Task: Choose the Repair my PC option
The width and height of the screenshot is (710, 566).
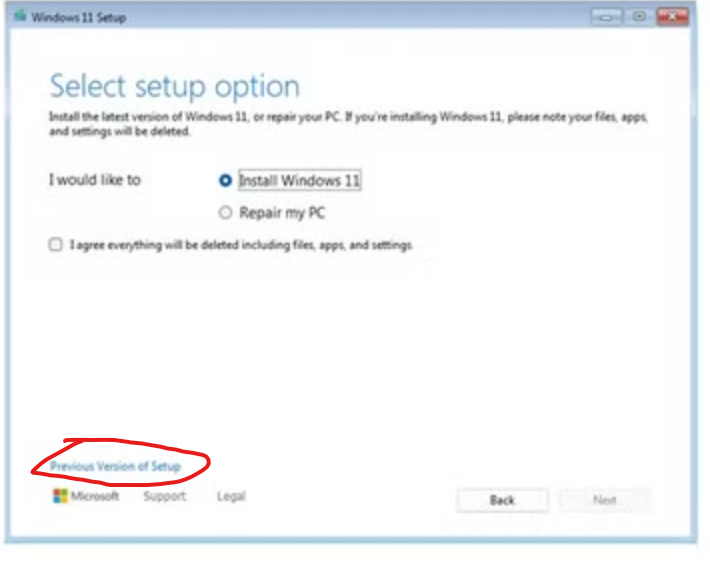Action: 225,212
